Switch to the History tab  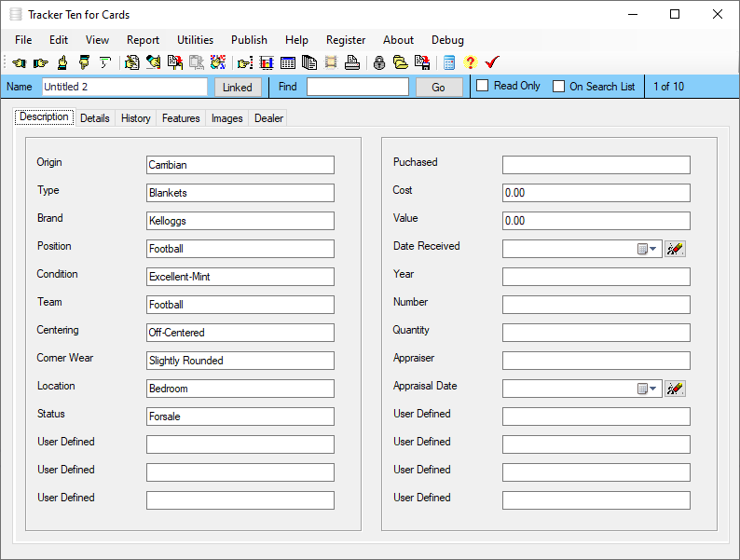(135, 118)
